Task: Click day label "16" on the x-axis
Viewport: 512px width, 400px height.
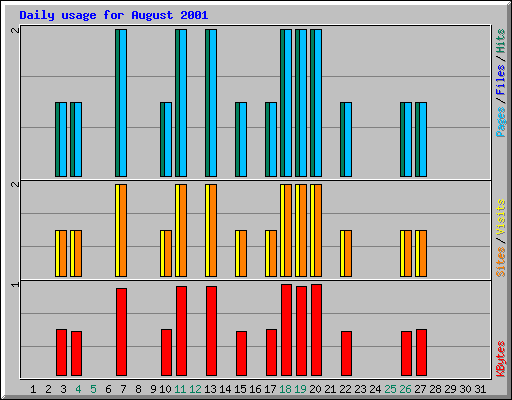Action: (255, 389)
